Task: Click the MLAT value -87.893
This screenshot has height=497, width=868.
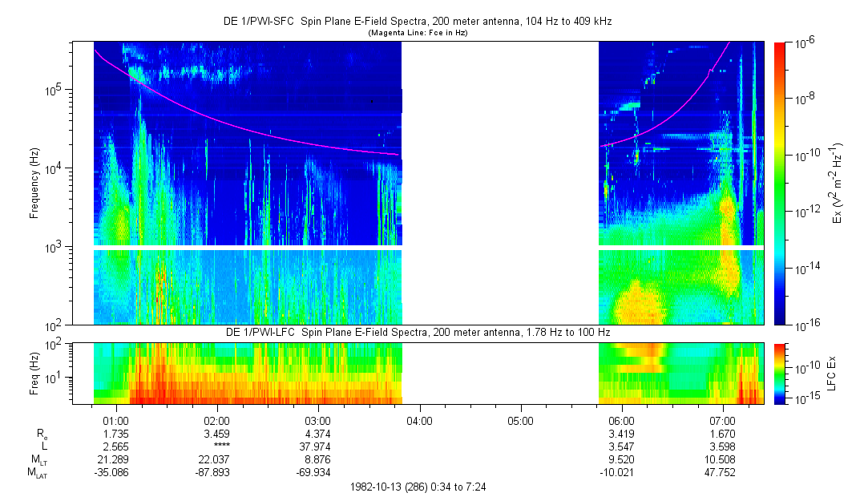Action: tap(217, 471)
